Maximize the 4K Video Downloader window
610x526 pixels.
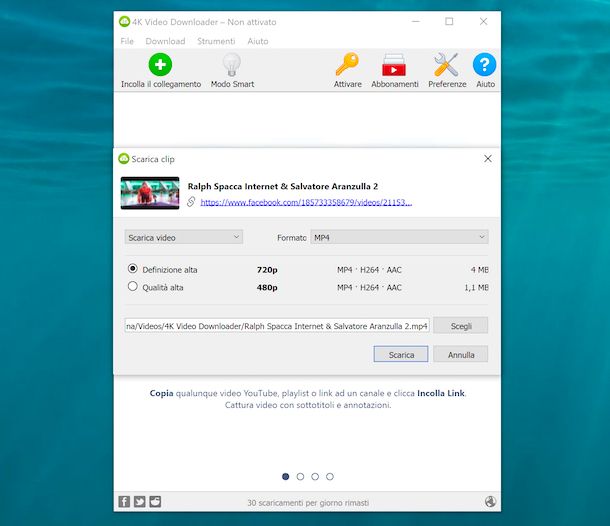pyautogui.click(x=449, y=21)
